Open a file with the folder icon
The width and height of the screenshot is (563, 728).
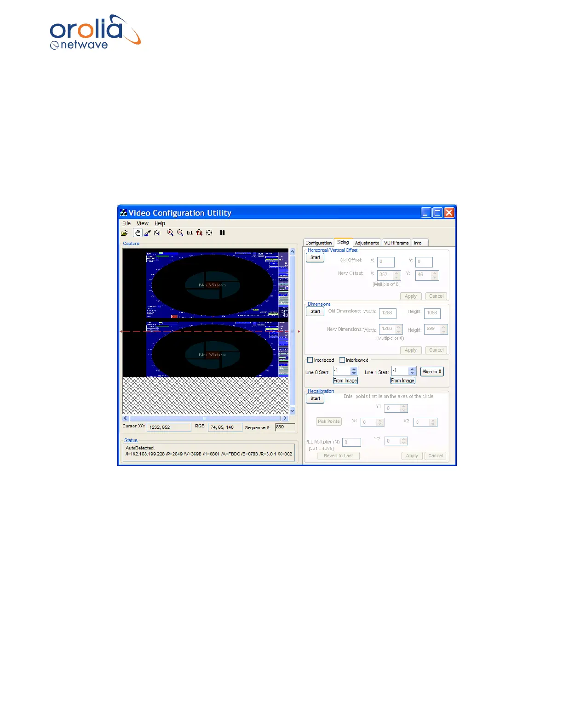tap(124, 233)
